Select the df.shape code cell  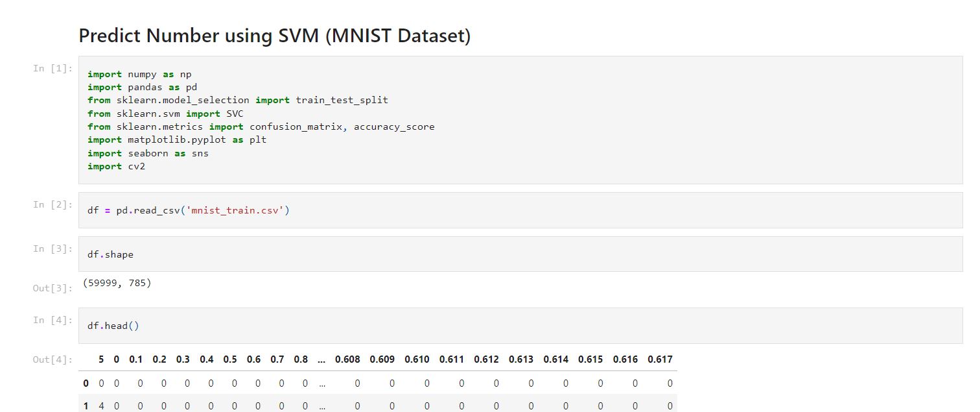coord(520,254)
